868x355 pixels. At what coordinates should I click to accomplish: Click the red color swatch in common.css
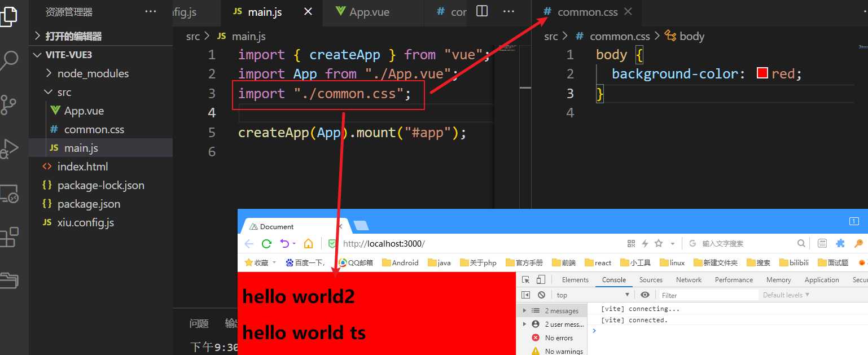click(762, 73)
